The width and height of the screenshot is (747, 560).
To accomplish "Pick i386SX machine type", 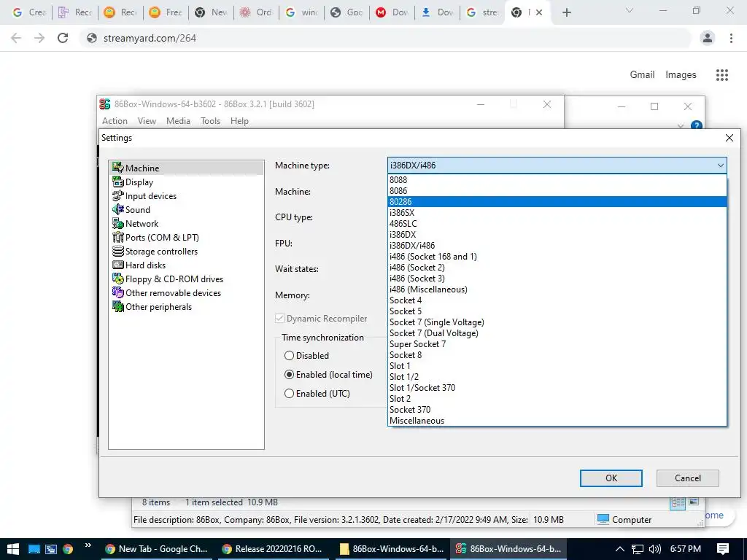I will coord(557,212).
